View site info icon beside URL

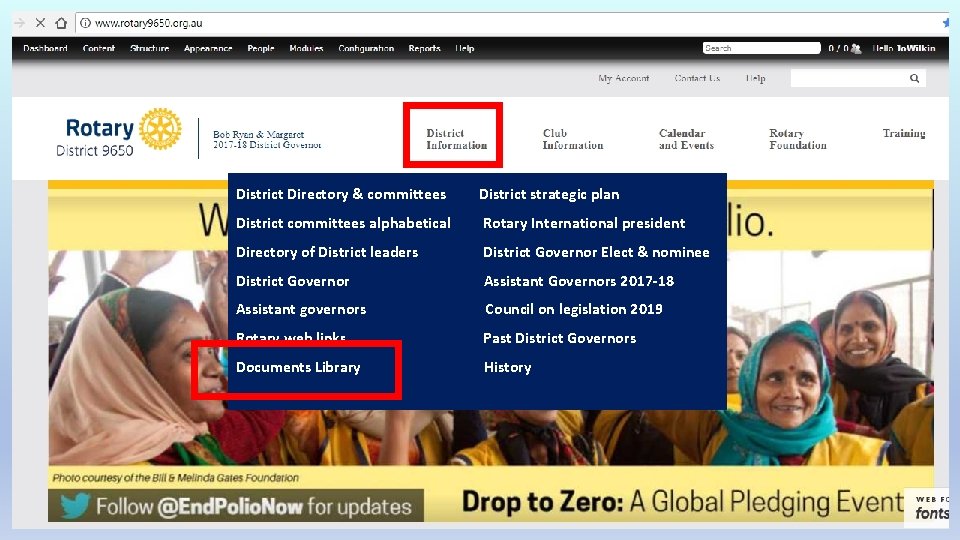tap(85, 23)
